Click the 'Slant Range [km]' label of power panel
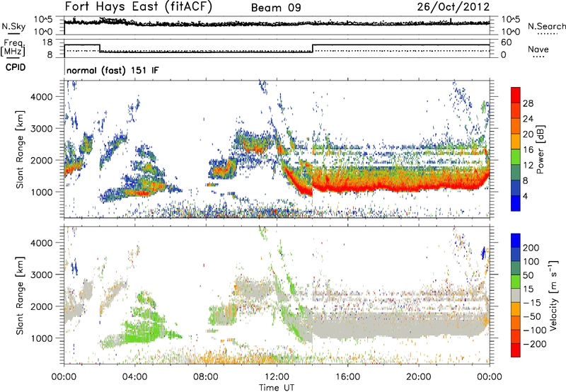 20,149
